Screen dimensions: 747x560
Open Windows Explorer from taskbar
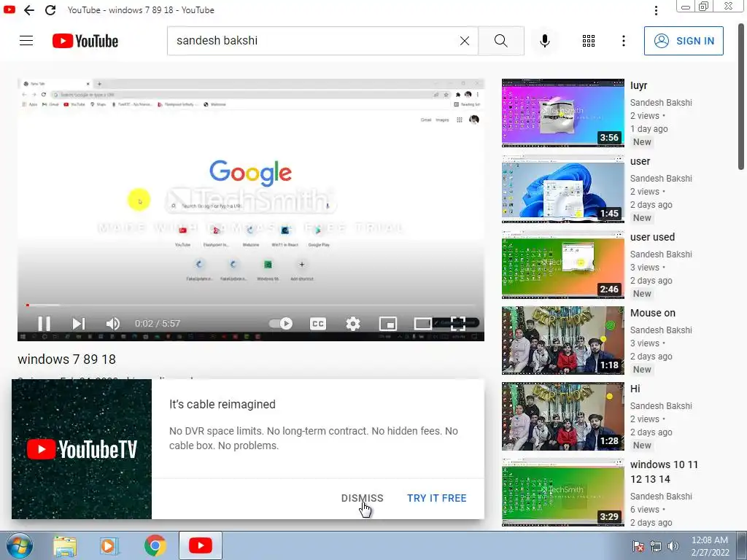(65, 545)
